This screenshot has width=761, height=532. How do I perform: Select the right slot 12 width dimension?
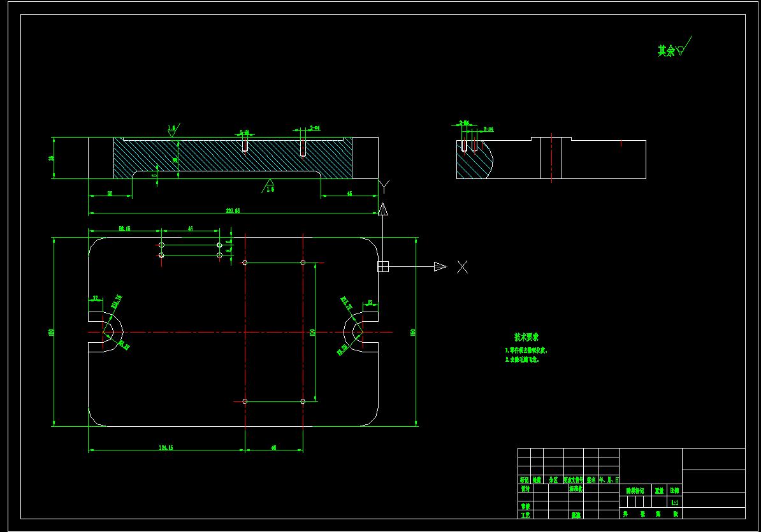tap(370, 303)
